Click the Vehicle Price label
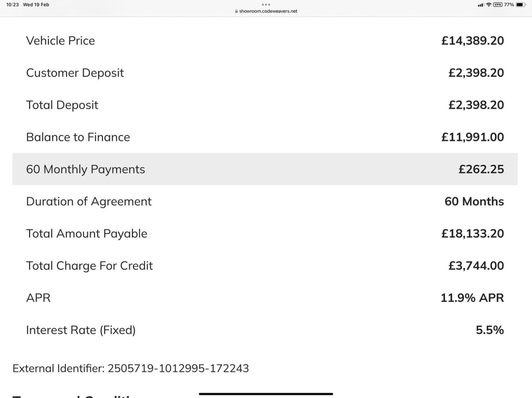Screen dimensions: 532x398 [60, 40]
